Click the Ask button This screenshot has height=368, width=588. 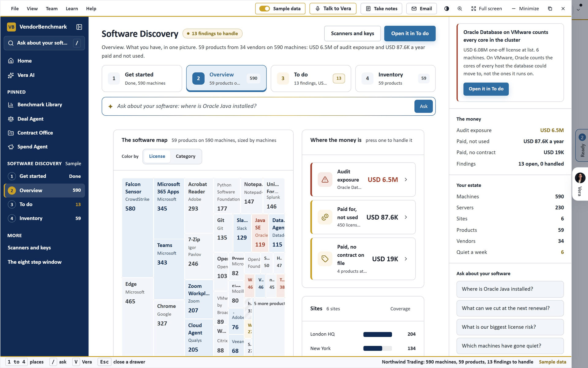click(x=424, y=106)
